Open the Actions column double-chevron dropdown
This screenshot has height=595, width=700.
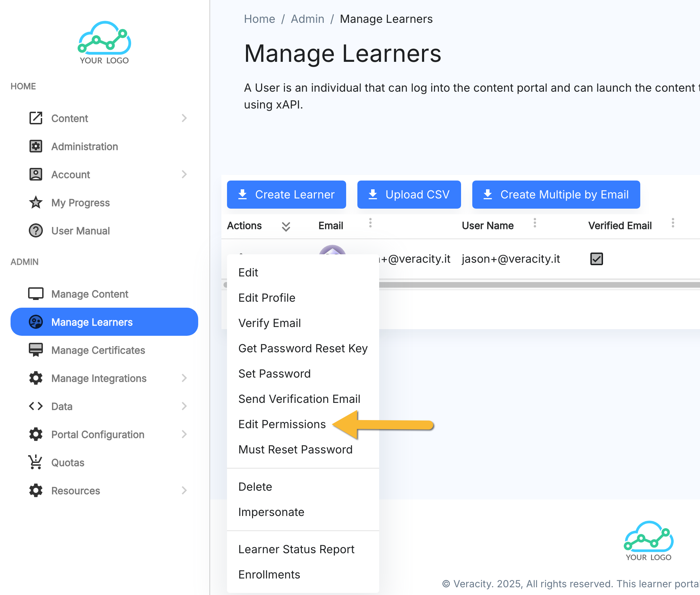(286, 226)
